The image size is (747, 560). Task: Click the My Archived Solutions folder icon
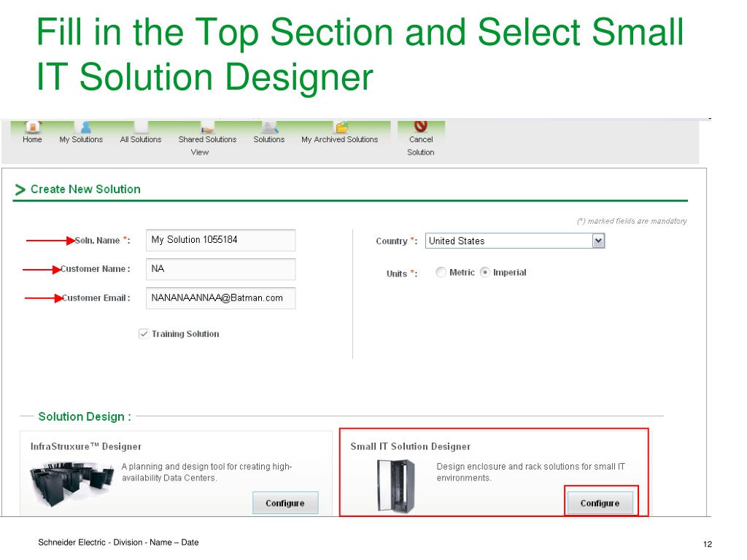[341, 127]
